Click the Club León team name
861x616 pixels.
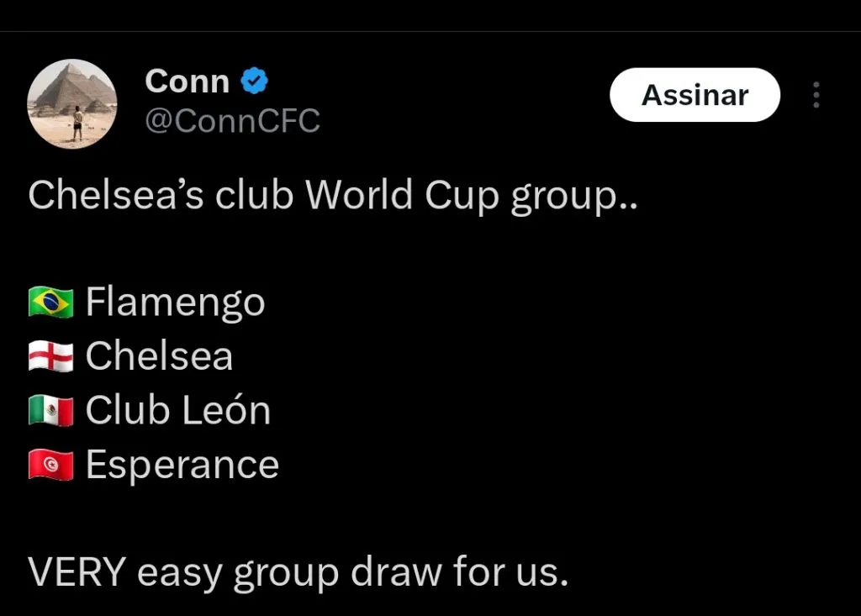click(x=178, y=411)
